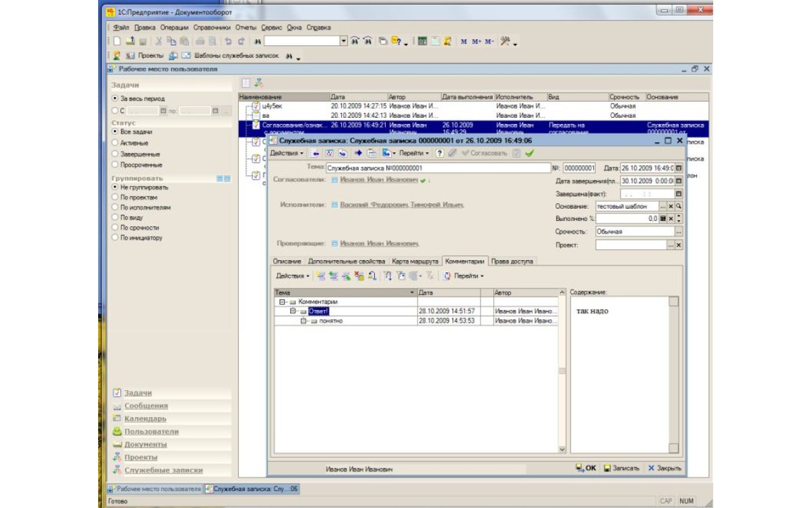Open Пользователи section in the left sidebar
This screenshot has width=812, height=508.
tap(151, 431)
